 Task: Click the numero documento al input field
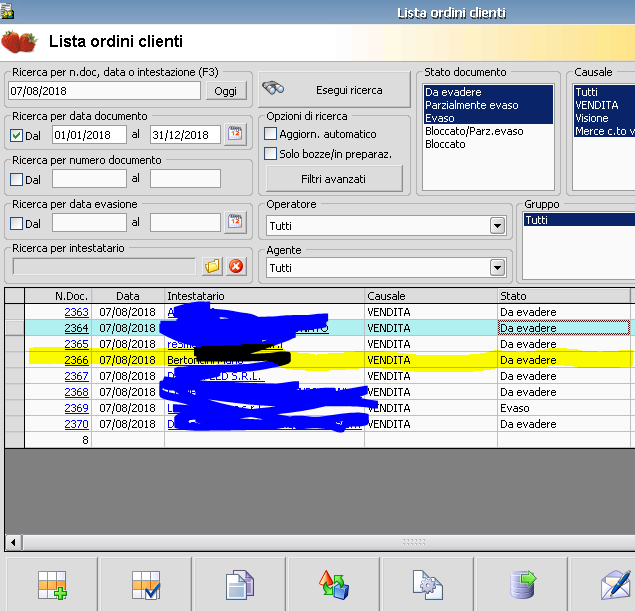click(185, 179)
